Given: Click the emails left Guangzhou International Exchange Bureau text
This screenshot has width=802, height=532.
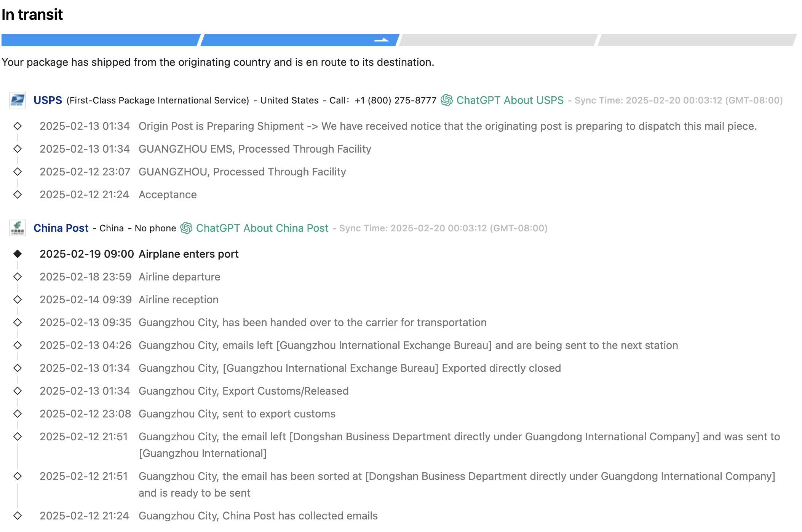Looking at the screenshot, I should [x=408, y=345].
